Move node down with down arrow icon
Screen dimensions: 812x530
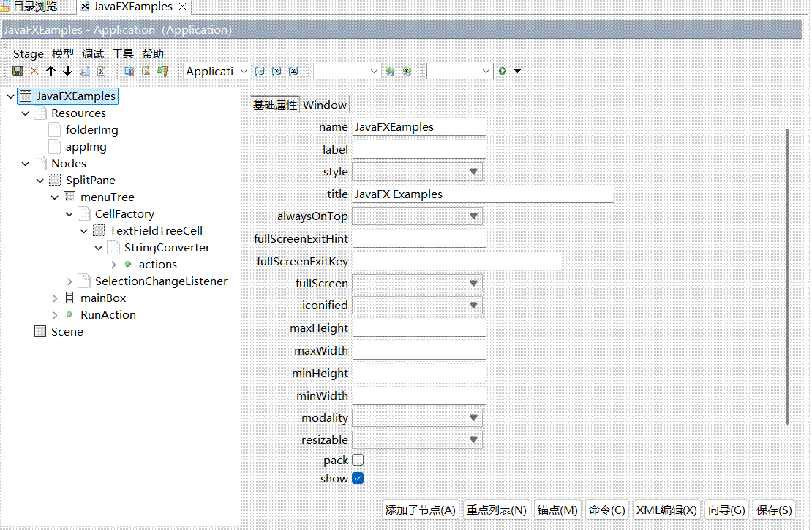pos(67,72)
